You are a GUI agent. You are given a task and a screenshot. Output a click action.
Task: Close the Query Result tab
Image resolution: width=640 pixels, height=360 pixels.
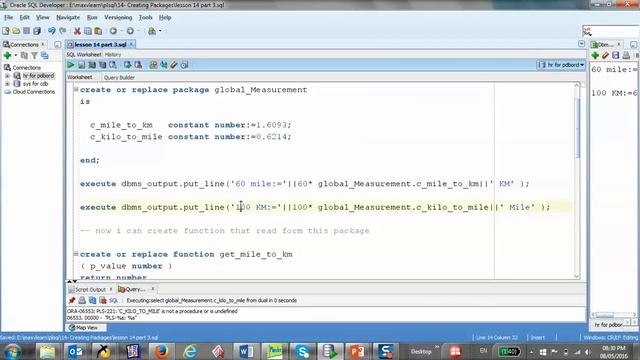(153, 289)
